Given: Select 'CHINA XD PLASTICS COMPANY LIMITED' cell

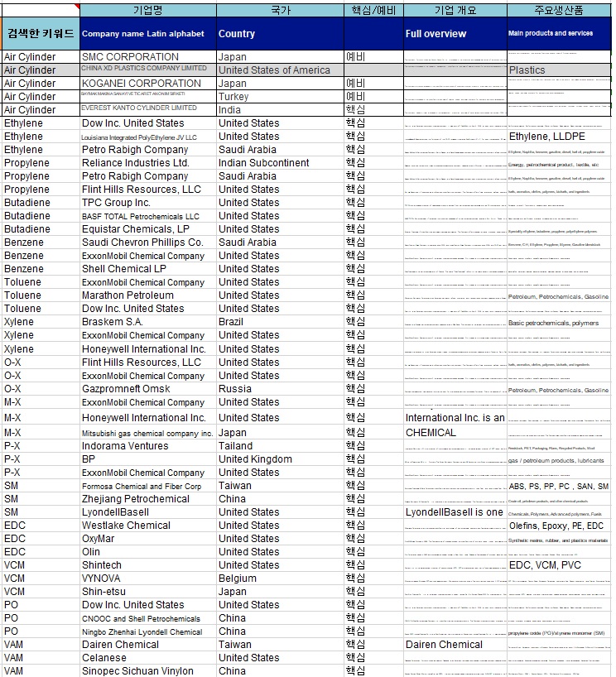Looking at the screenshot, I should [x=148, y=70].
